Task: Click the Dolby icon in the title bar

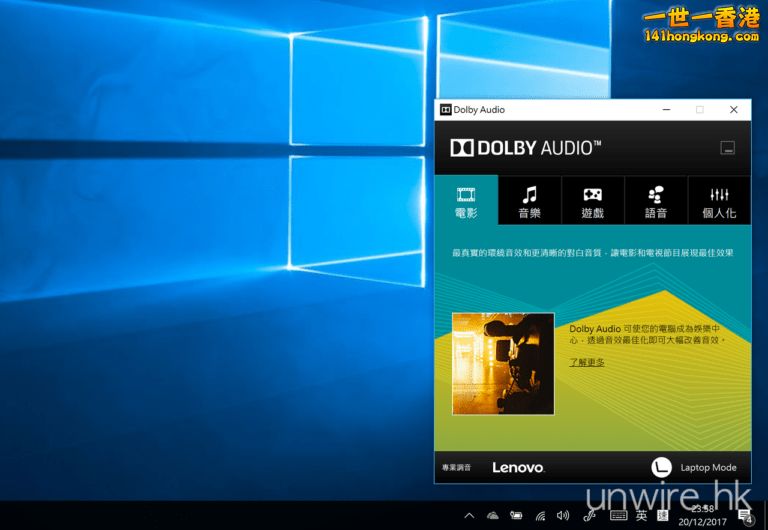Action: [445, 110]
